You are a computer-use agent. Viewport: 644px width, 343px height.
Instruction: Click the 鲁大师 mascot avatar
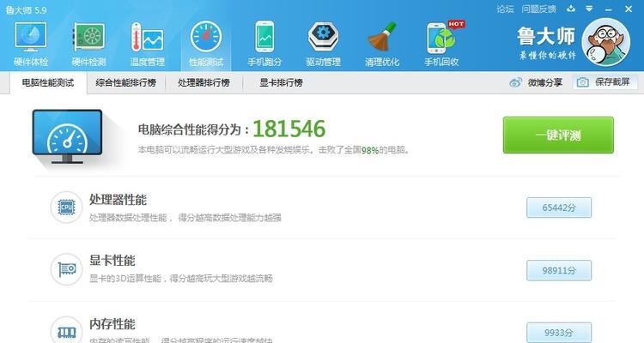(606, 42)
